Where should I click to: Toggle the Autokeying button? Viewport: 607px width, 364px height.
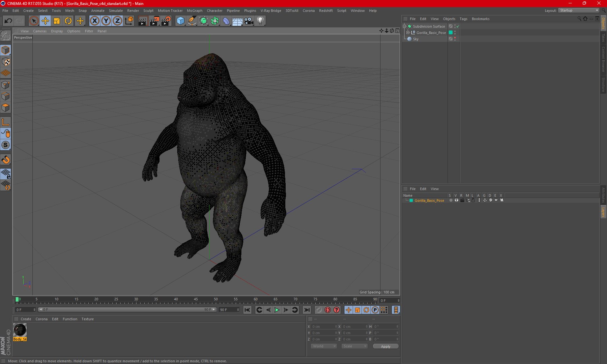327,310
